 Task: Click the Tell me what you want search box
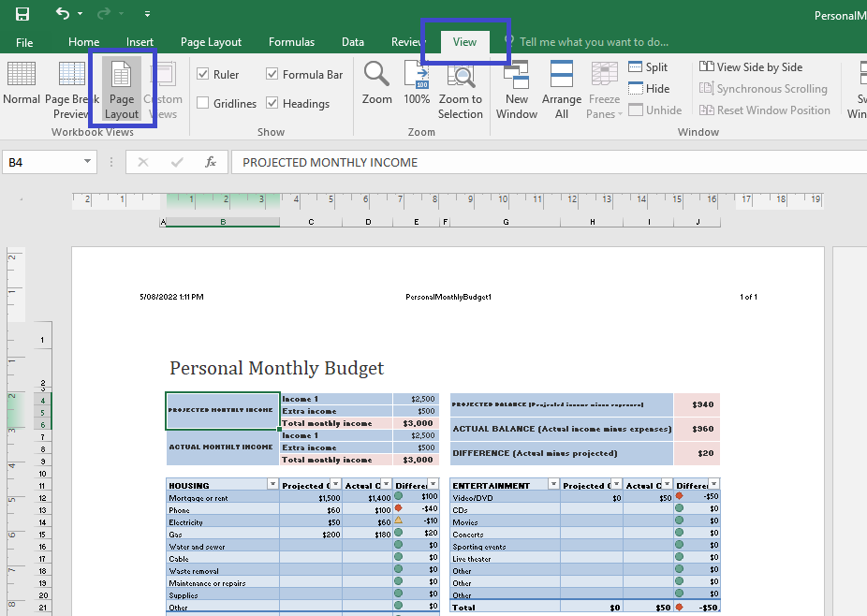click(594, 42)
